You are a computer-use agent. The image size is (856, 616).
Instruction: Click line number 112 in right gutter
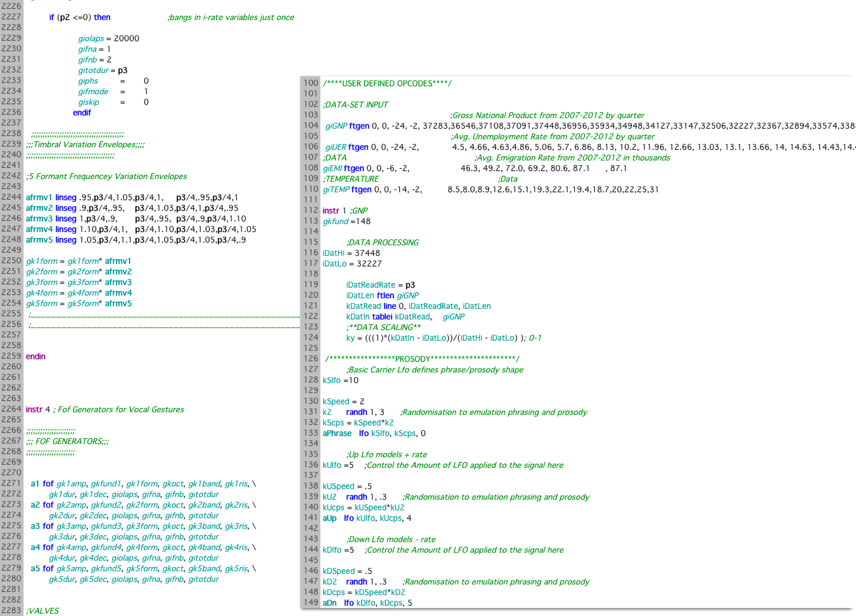(311, 210)
